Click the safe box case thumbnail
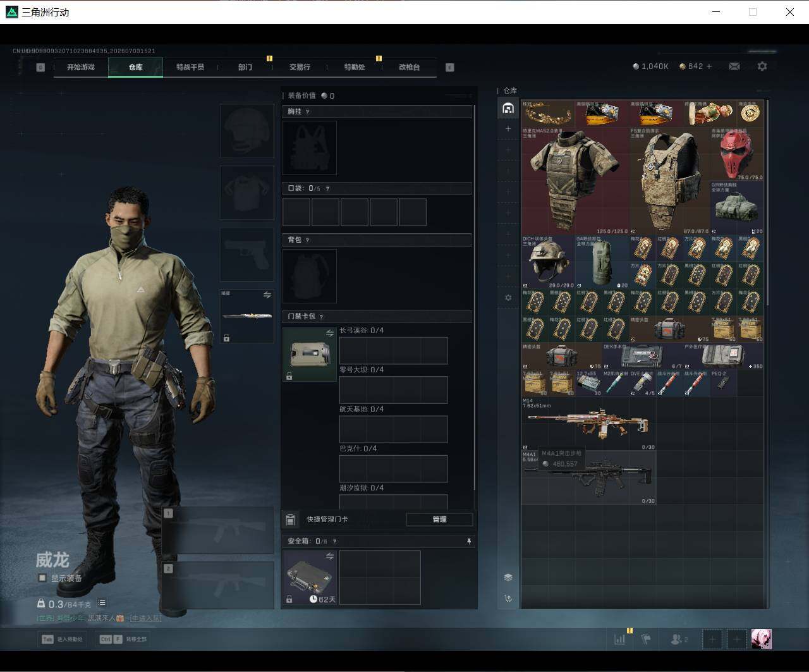809x672 pixels. 310,577
